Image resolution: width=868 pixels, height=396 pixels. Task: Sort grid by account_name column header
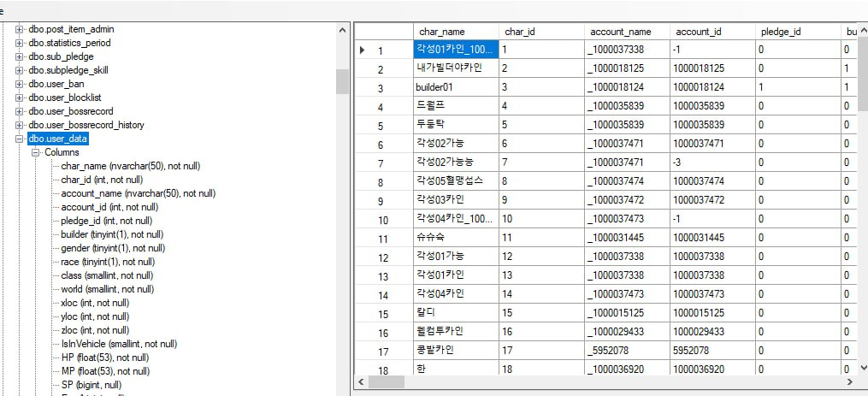click(627, 32)
